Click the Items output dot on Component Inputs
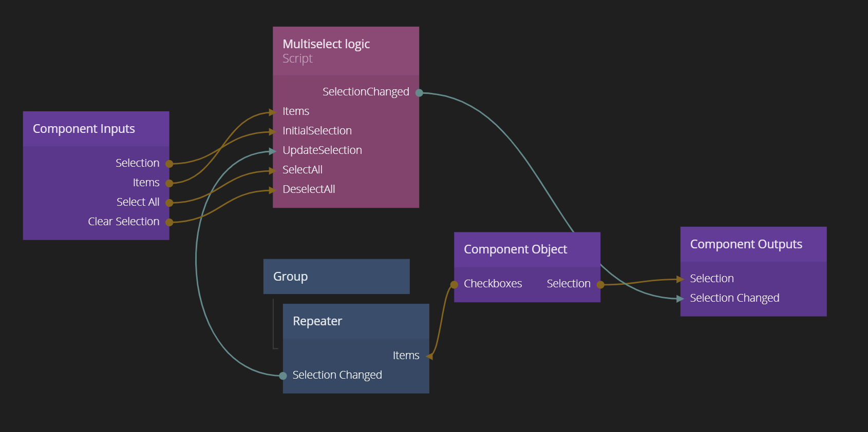Screen dimensions: 868x432 [x=169, y=183]
